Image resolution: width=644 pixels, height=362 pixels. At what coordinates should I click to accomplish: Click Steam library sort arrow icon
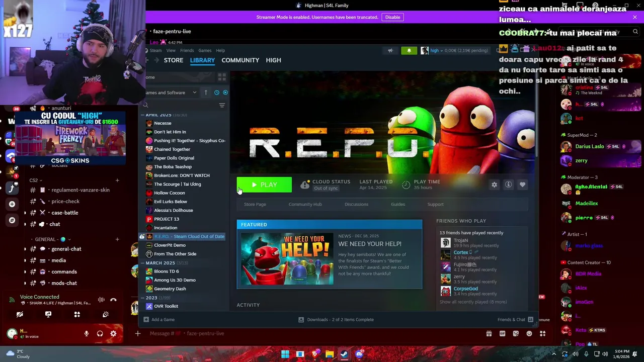[206, 93]
